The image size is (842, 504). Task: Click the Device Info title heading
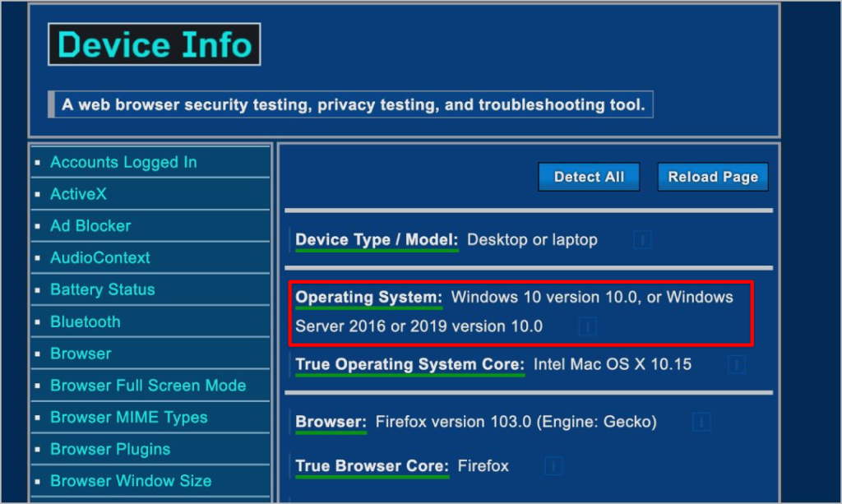click(x=154, y=44)
